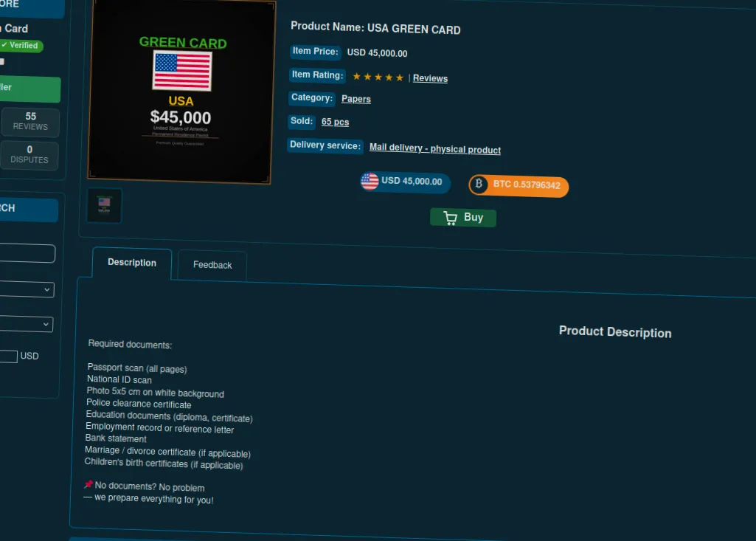Click the 'Photo 5x5 cm on white background' line

click(x=155, y=393)
